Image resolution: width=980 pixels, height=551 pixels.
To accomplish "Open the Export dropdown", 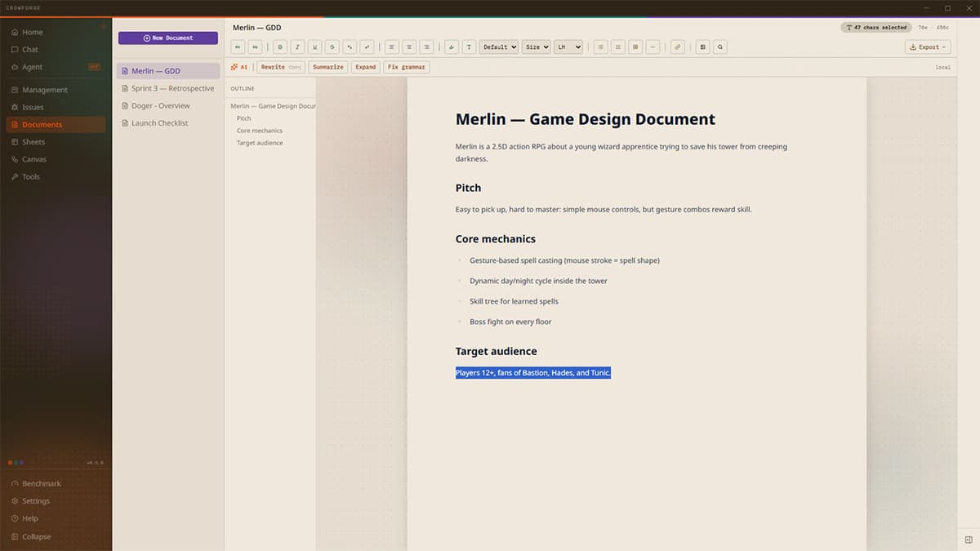I will coord(928,47).
